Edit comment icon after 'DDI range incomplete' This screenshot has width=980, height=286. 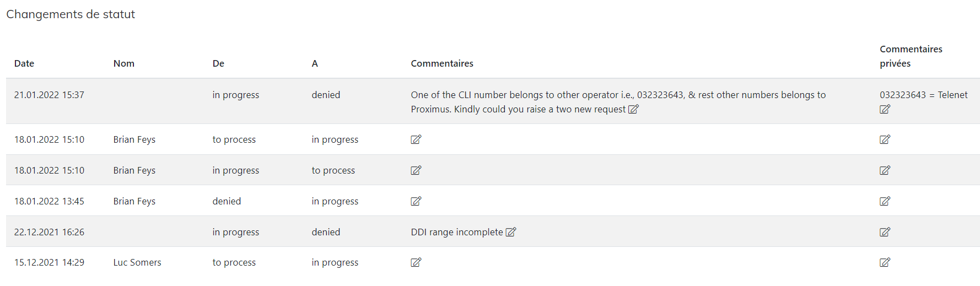coord(511,232)
